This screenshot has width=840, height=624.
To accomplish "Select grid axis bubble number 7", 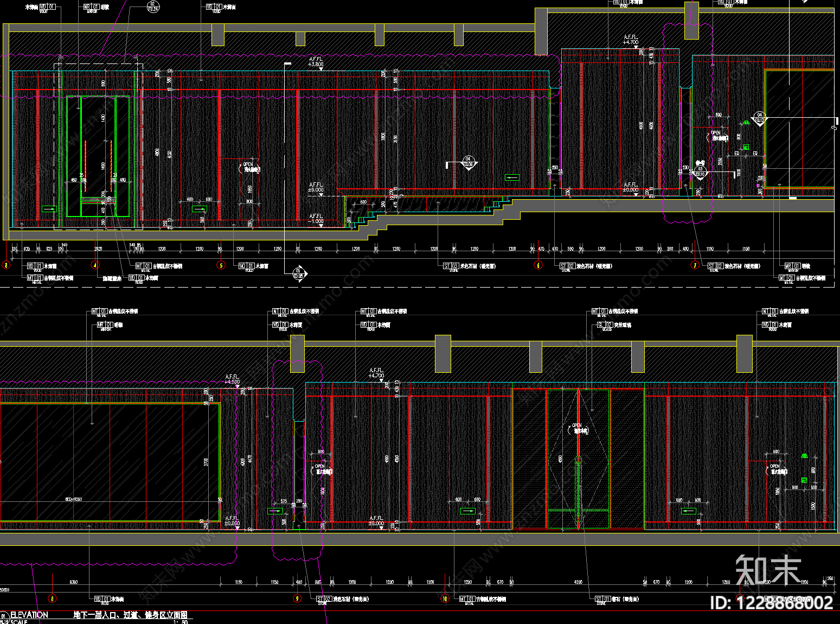I will click(695, 265).
